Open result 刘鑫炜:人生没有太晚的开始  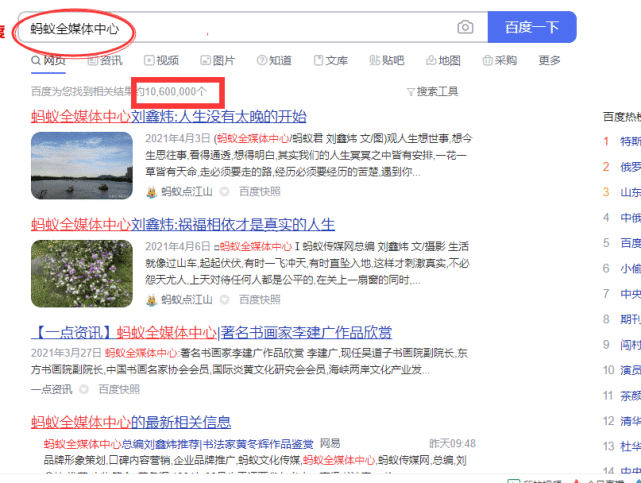pos(168,116)
